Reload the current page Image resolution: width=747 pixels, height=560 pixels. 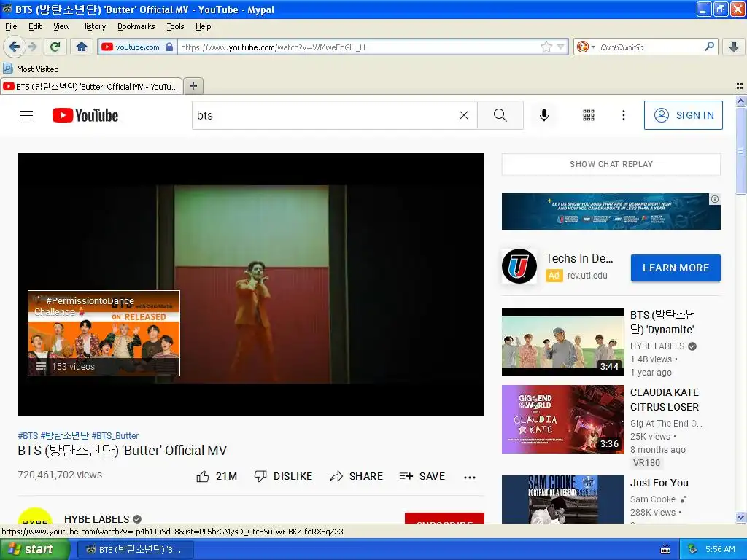click(x=55, y=47)
